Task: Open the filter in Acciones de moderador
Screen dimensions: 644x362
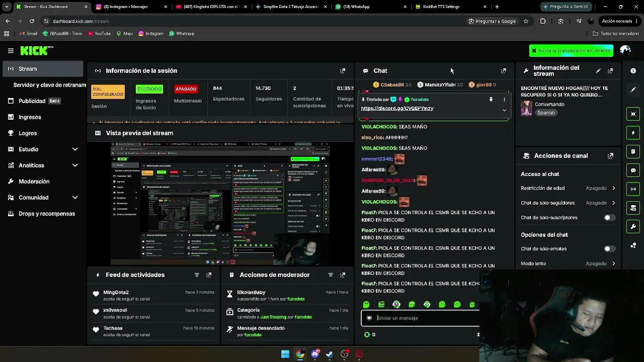Action: pos(331,275)
